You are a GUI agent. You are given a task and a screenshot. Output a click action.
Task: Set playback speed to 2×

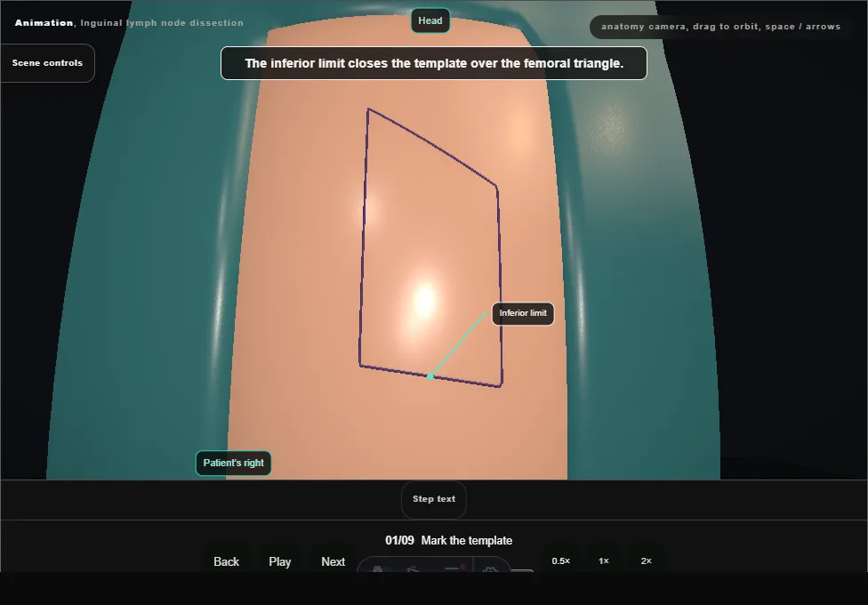click(x=646, y=561)
